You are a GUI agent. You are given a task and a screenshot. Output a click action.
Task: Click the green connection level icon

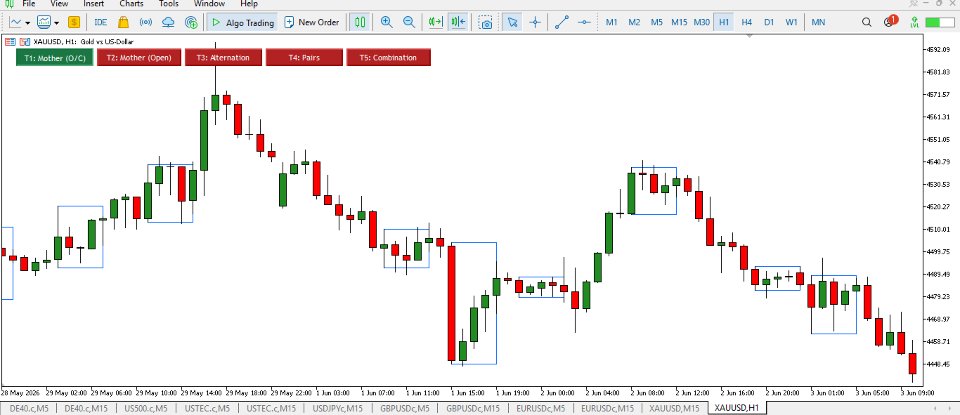(x=914, y=23)
